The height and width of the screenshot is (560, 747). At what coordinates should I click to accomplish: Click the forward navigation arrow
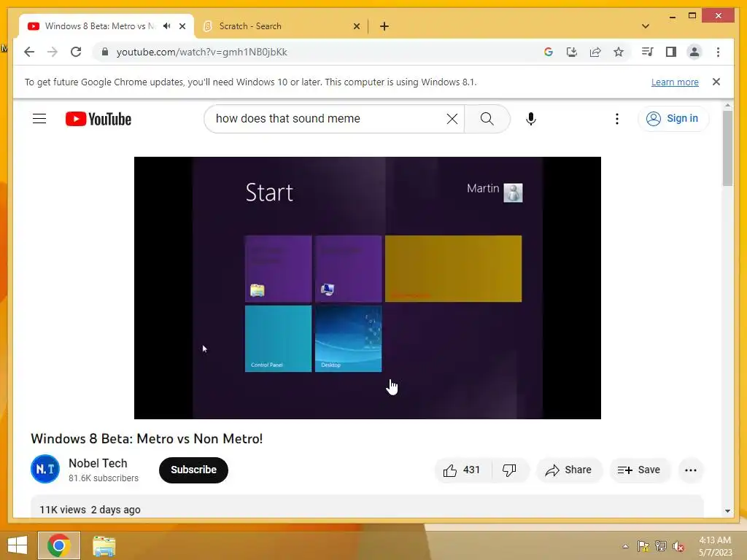pyautogui.click(x=53, y=52)
